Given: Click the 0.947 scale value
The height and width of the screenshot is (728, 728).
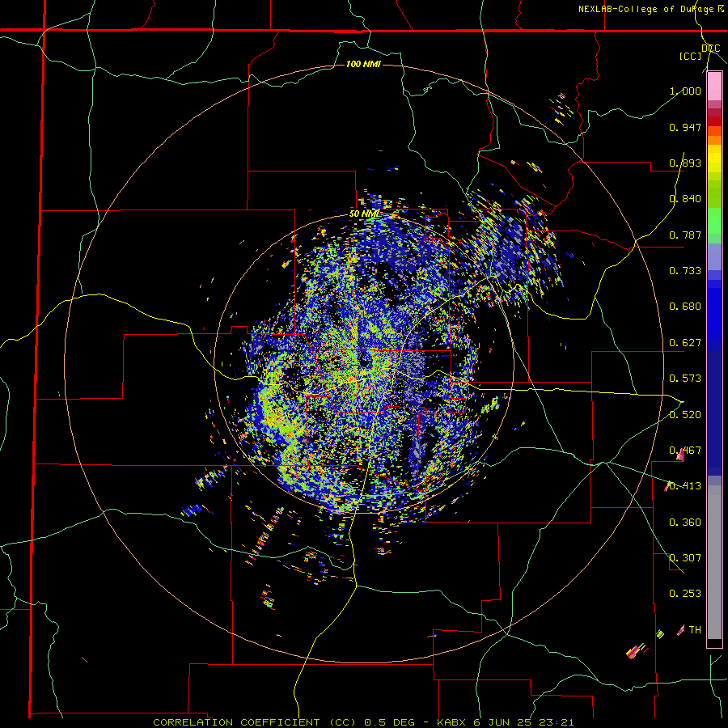Looking at the screenshot, I should (685, 127).
